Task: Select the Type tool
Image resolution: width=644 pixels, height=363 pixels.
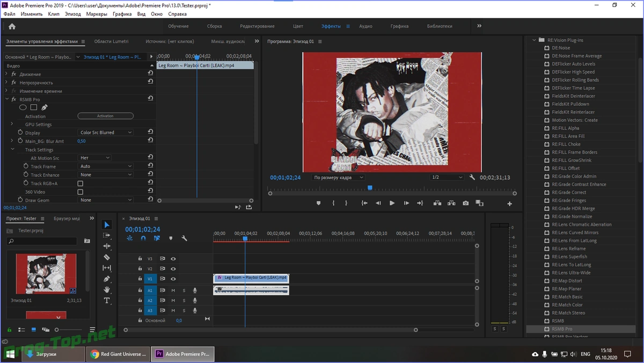Action: click(107, 301)
